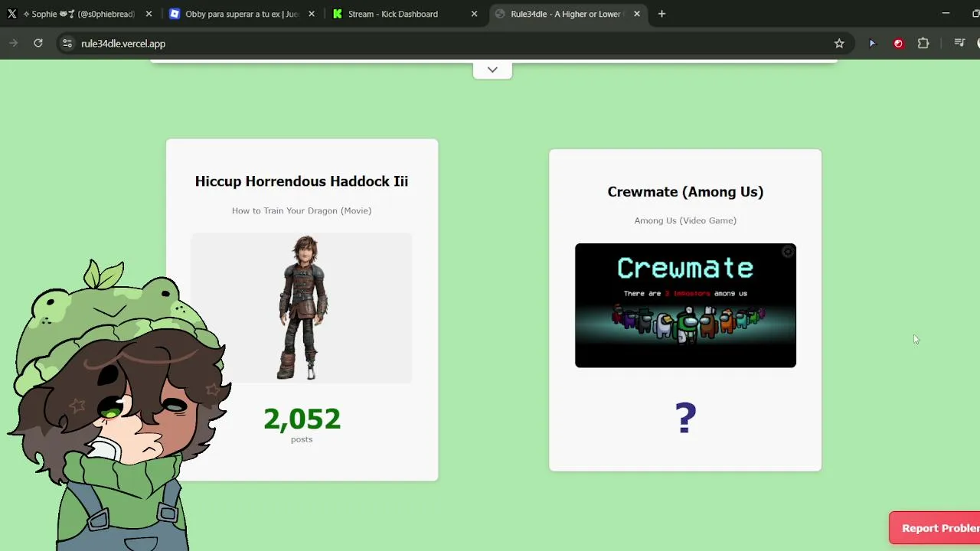Close the Rule34dle tab
Screen dimensions: 980x551
636,14
